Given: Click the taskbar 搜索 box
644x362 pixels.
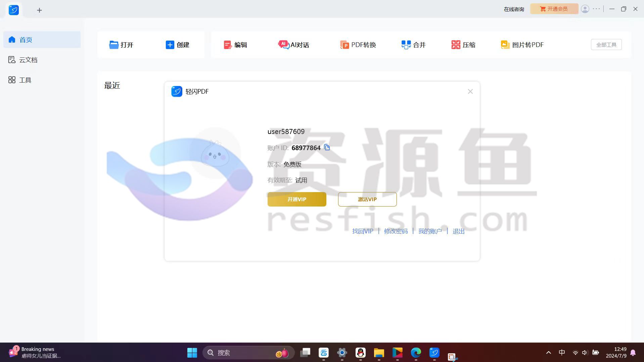Looking at the screenshot, I should pos(248,353).
